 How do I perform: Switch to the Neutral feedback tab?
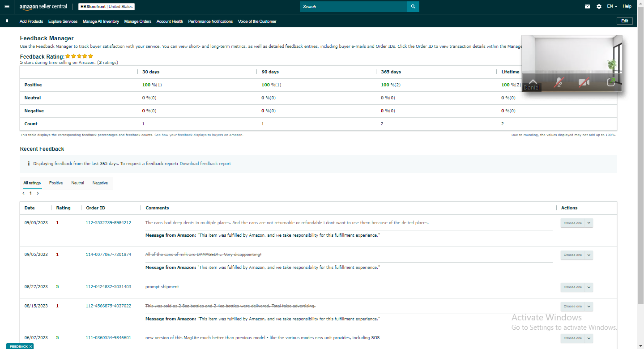(77, 183)
